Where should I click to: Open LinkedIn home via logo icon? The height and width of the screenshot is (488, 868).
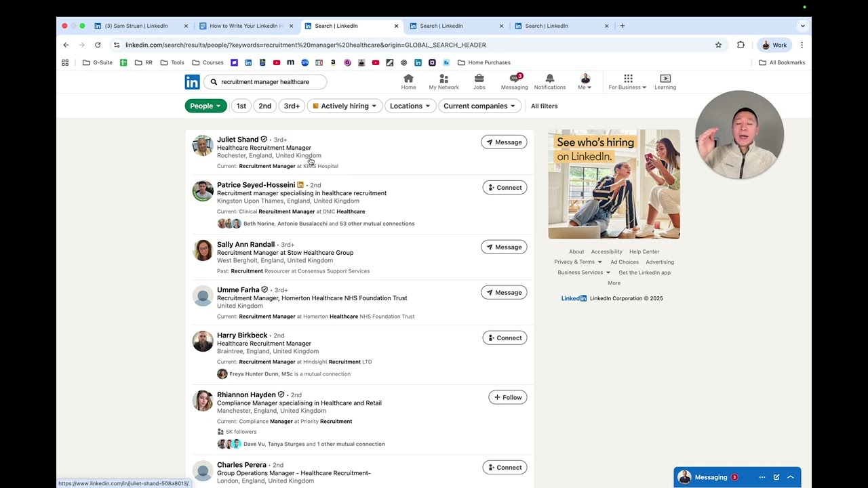(192, 82)
